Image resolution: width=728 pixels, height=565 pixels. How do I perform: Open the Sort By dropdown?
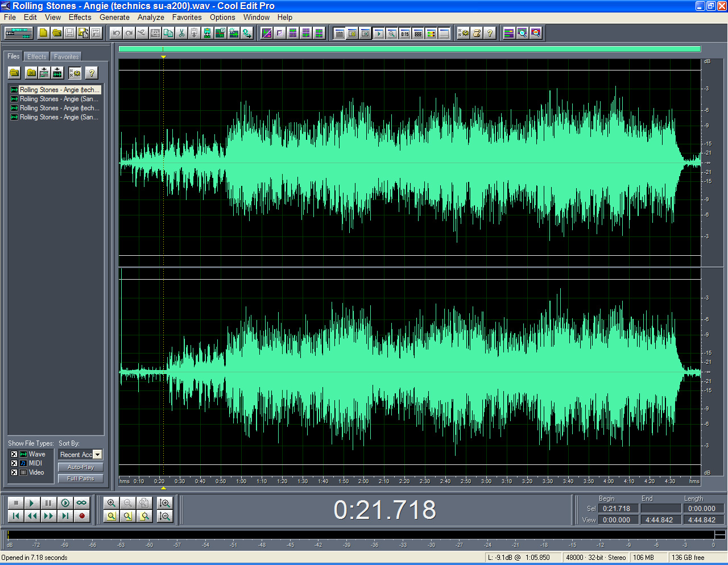click(97, 455)
